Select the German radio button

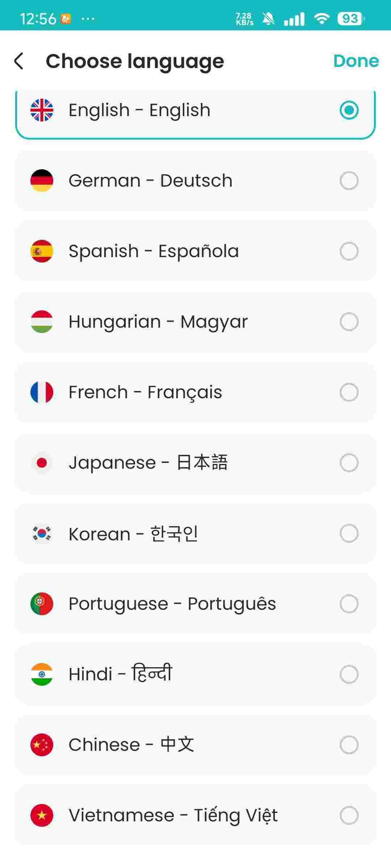click(x=349, y=180)
